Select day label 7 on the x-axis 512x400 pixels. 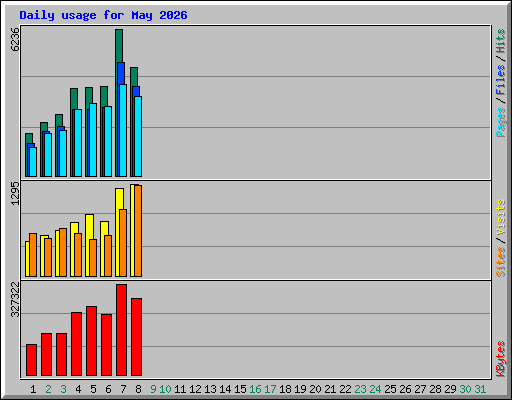[x=123, y=389]
